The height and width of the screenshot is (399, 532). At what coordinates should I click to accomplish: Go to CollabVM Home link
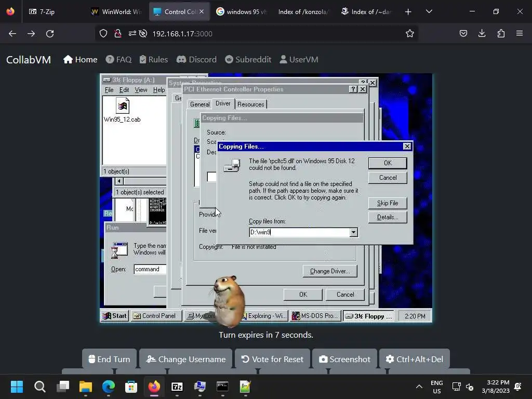(x=81, y=60)
